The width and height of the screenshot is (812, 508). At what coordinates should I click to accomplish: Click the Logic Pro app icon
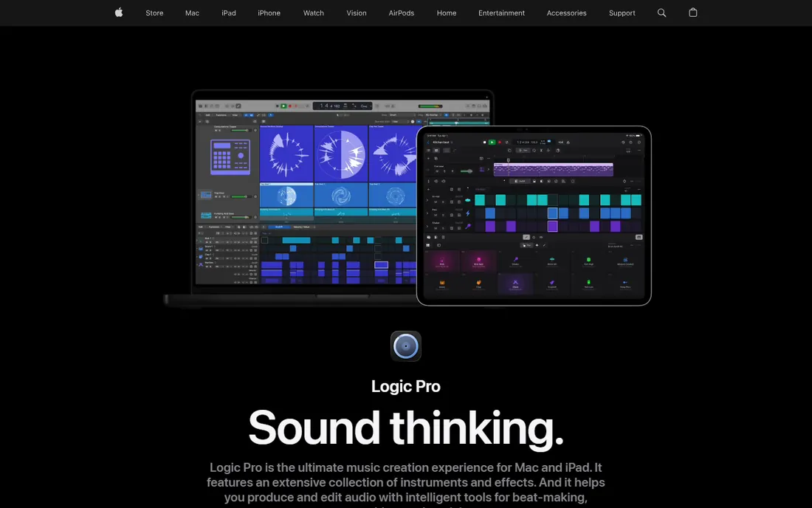(406, 346)
